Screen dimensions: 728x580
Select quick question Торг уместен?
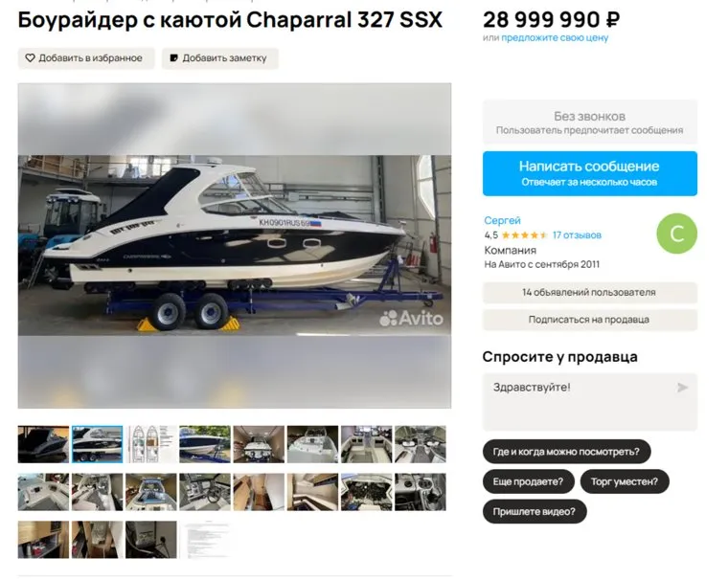click(x=625, y=481)
